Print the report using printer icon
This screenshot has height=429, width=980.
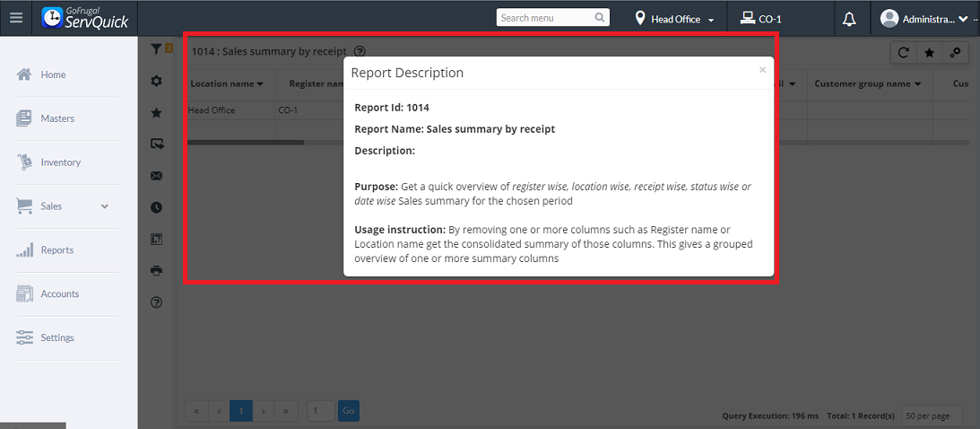click(x=157, y=270)
